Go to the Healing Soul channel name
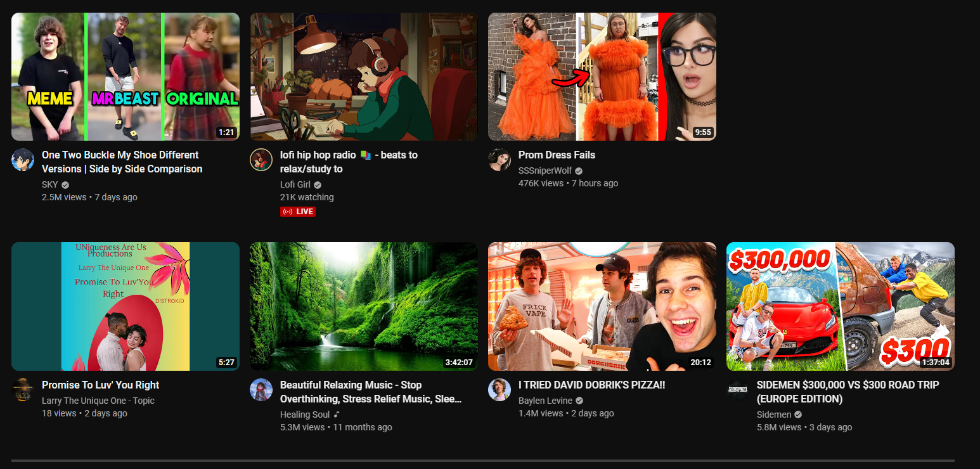 point(305,414)
